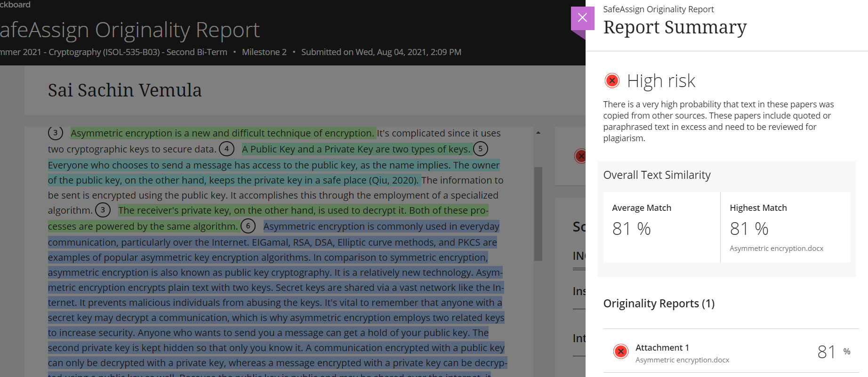
Task: Click citation marker 4 in the document
Action: point(226,149)
